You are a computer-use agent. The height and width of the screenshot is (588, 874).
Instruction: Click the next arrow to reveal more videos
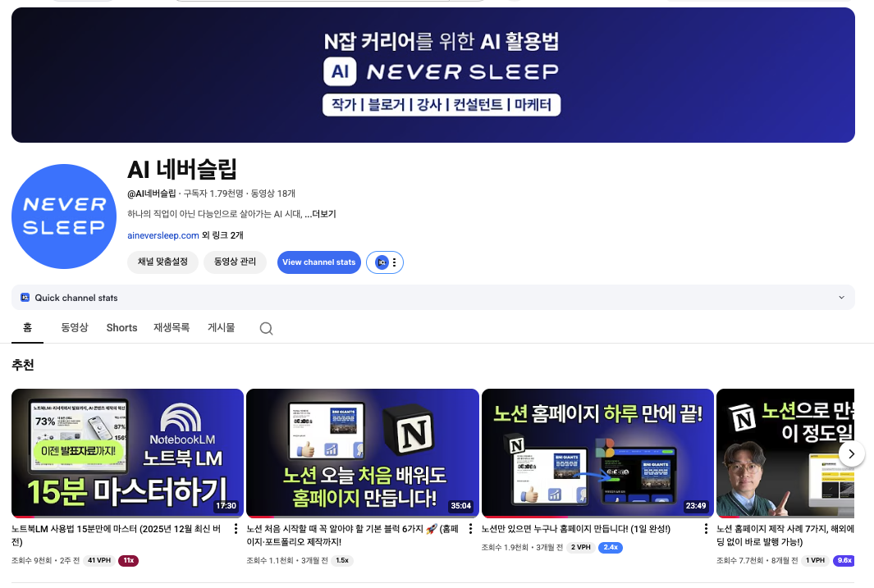852,453
